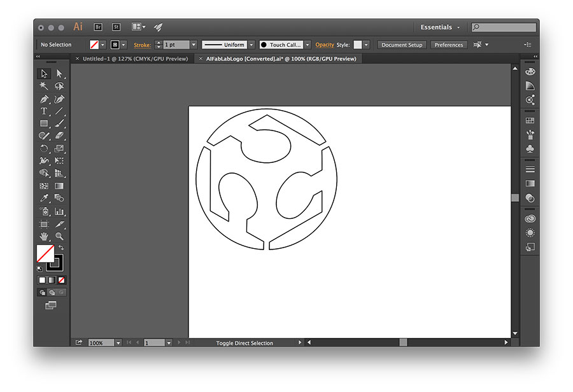Switch to AIFabLabLogo [Converted].ai tab

[281, 59]
